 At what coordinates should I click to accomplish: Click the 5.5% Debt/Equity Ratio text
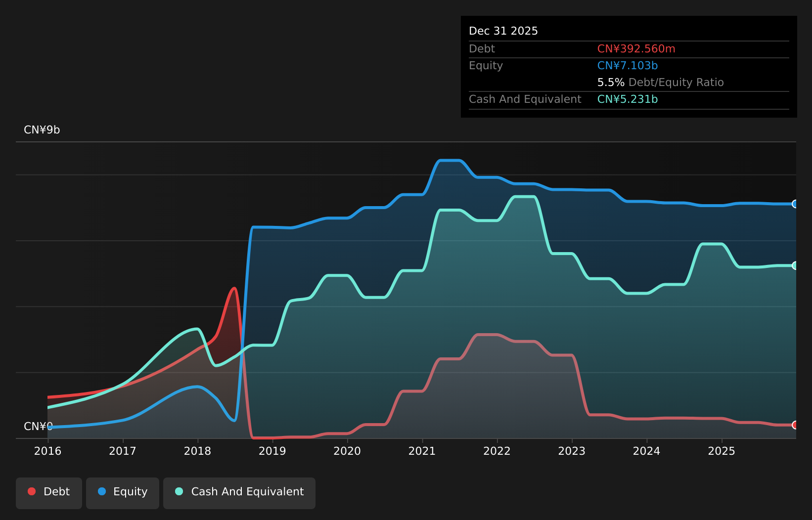point(660,82)
